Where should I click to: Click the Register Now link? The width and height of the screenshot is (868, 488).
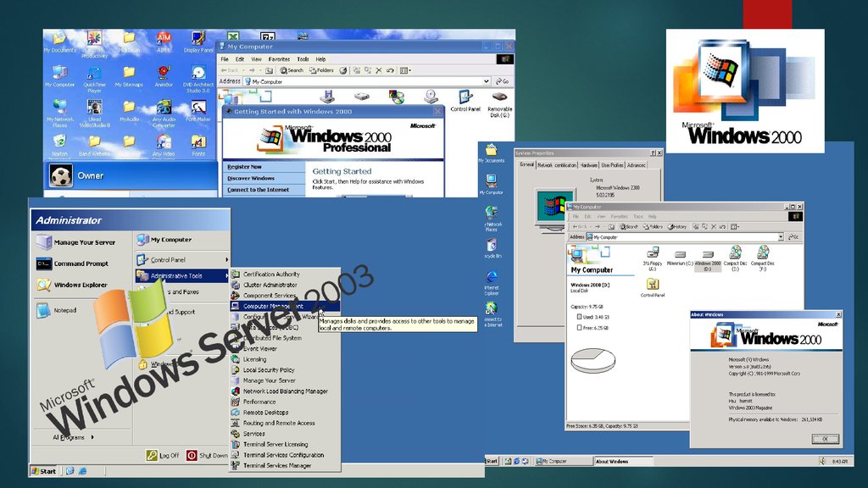(x=244, y=167)
